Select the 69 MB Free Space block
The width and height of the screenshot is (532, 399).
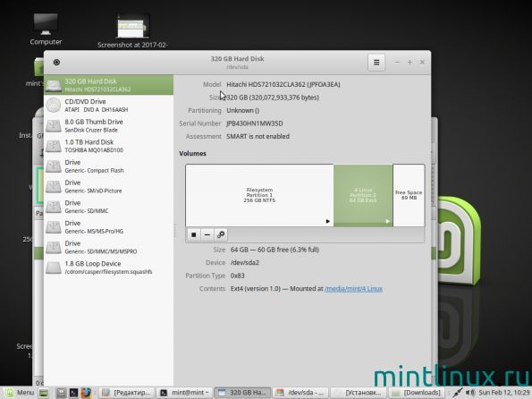pyautogui.click(x=409, y=195)
